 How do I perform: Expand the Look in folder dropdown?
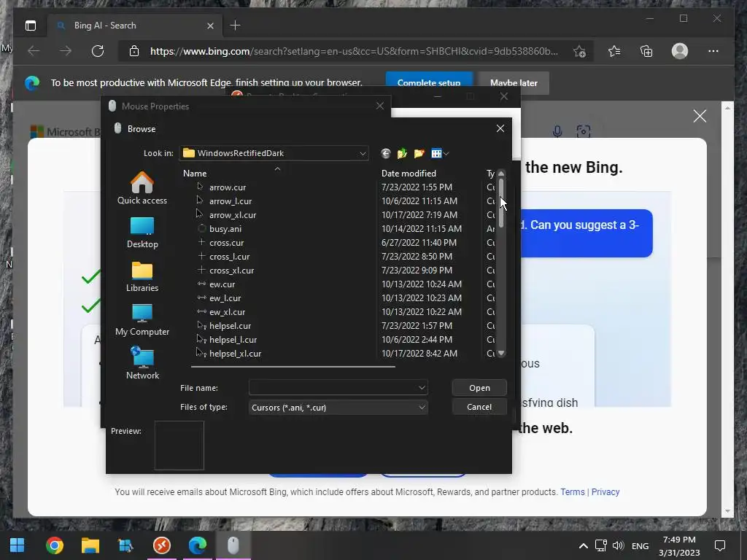[x=363, y=153]
